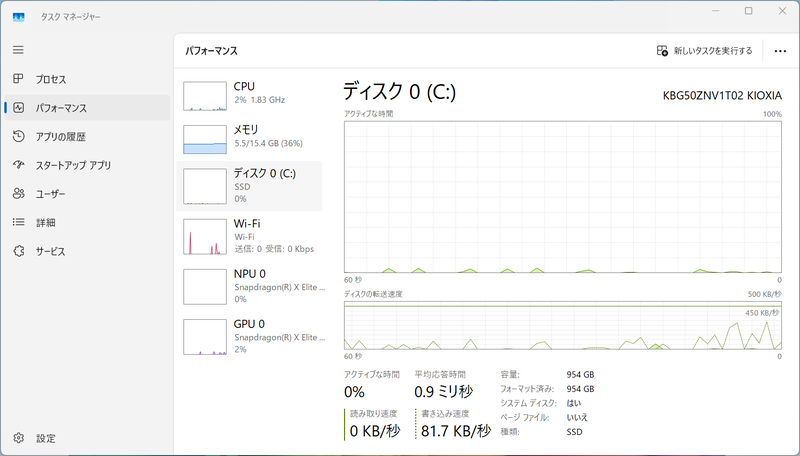The image size is (800, 456).
Task: Click the 種類 SSD value
Action: click(574, 432)
